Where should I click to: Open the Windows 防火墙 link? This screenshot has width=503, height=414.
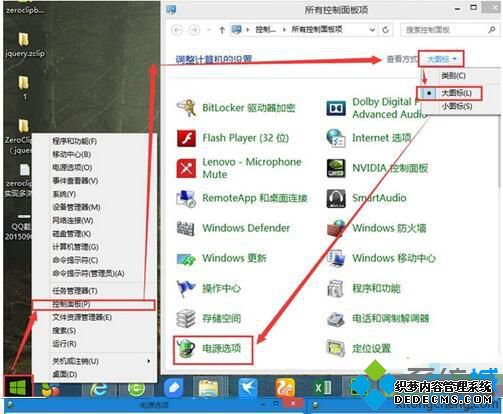click(x=389, y=228)
